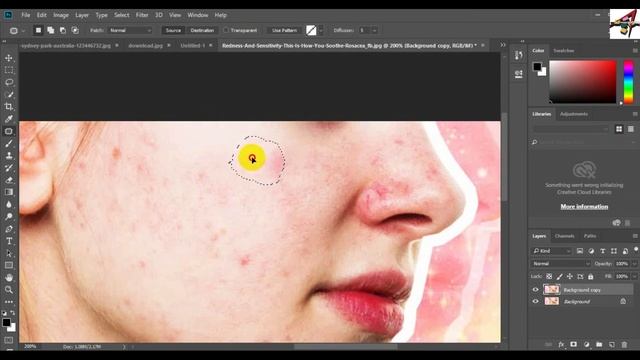640x360 pixels.
Task: Select the Path Selection tool
Action: [9, 253]
